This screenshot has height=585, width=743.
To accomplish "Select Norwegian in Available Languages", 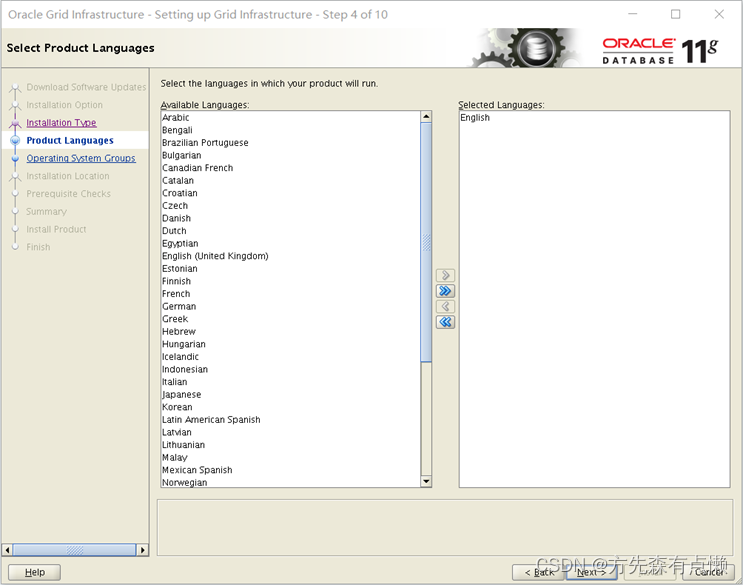I will tap(290, 482).
